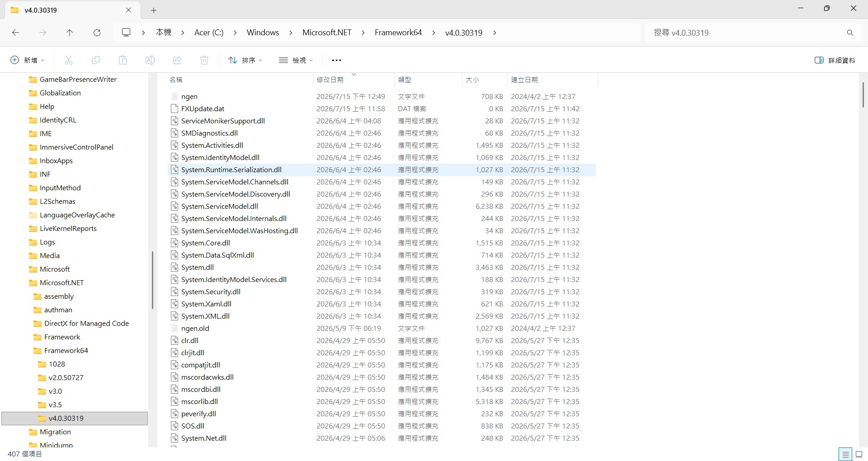The width and height of the screenshot is (868, 461).
Task: Go up one folder level
Action: (70, 33)
